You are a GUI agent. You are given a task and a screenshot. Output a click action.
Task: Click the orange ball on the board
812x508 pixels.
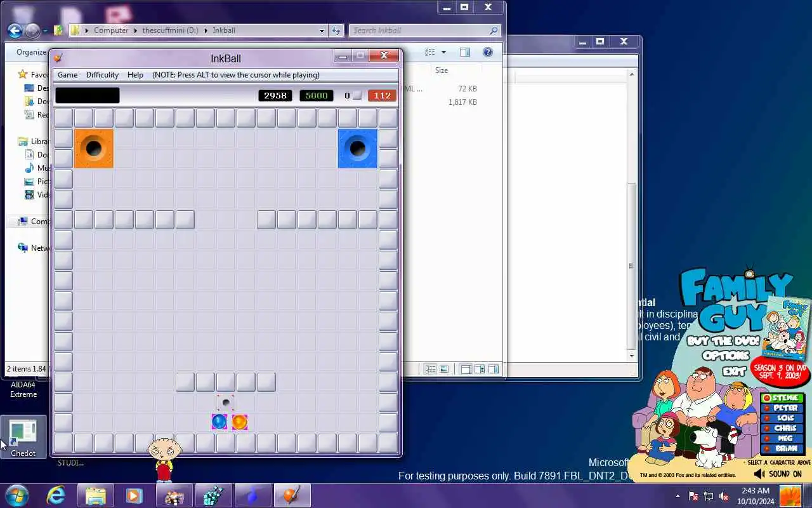coord(240,422)
